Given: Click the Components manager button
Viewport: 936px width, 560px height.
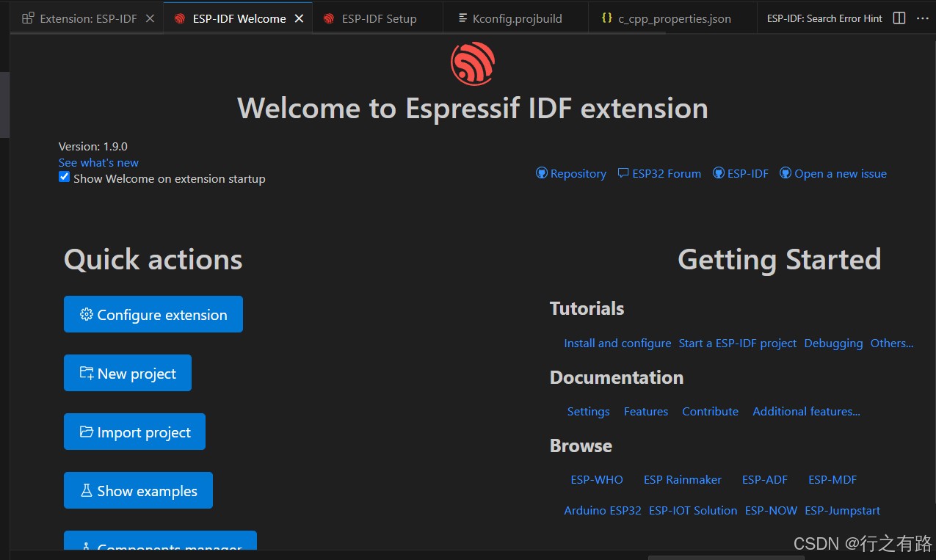Looking at the screenshot, I should click(x=160, y=541).
